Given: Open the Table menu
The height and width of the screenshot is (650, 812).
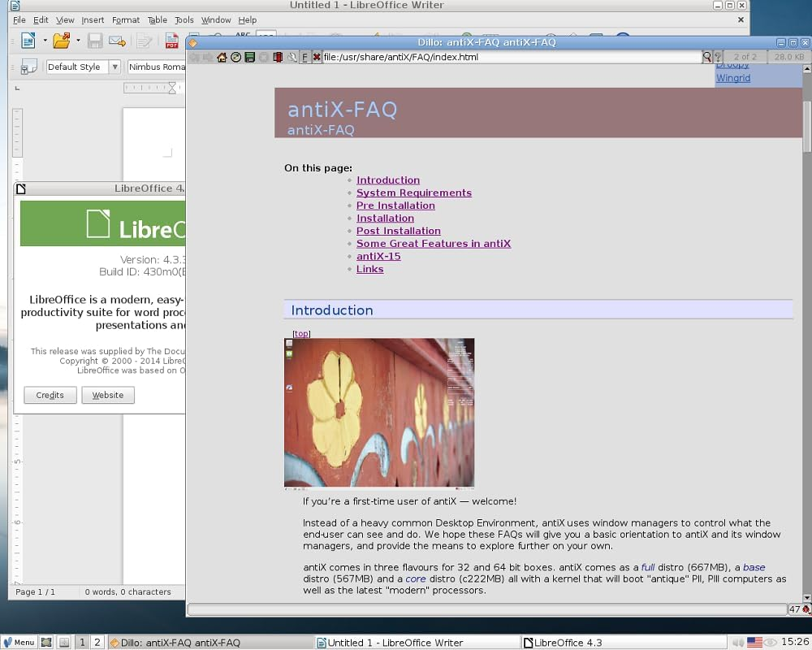Looking at the screenshot, I should 157,20.
